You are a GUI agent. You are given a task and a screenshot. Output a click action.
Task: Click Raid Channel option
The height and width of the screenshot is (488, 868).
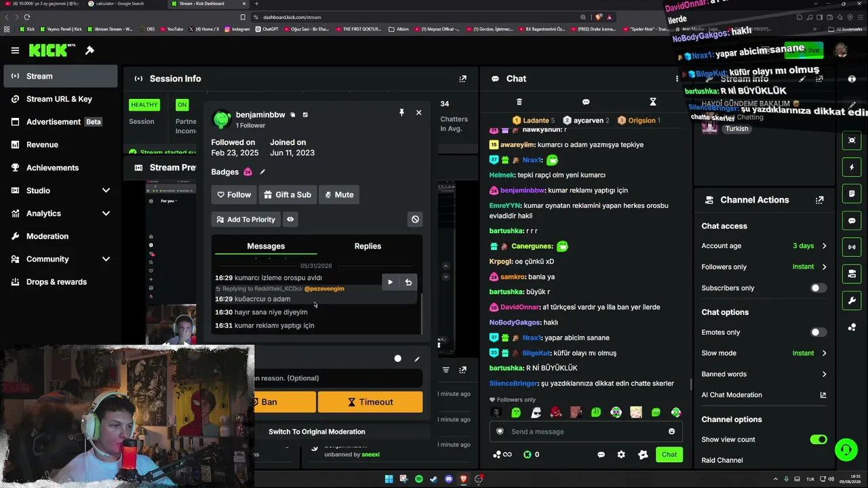click(x=722, y=460)
